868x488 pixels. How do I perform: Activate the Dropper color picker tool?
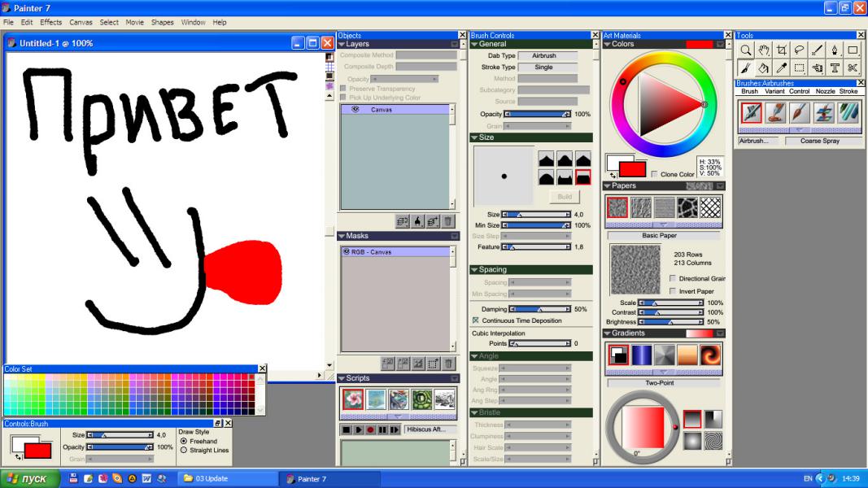coord(782,68)
